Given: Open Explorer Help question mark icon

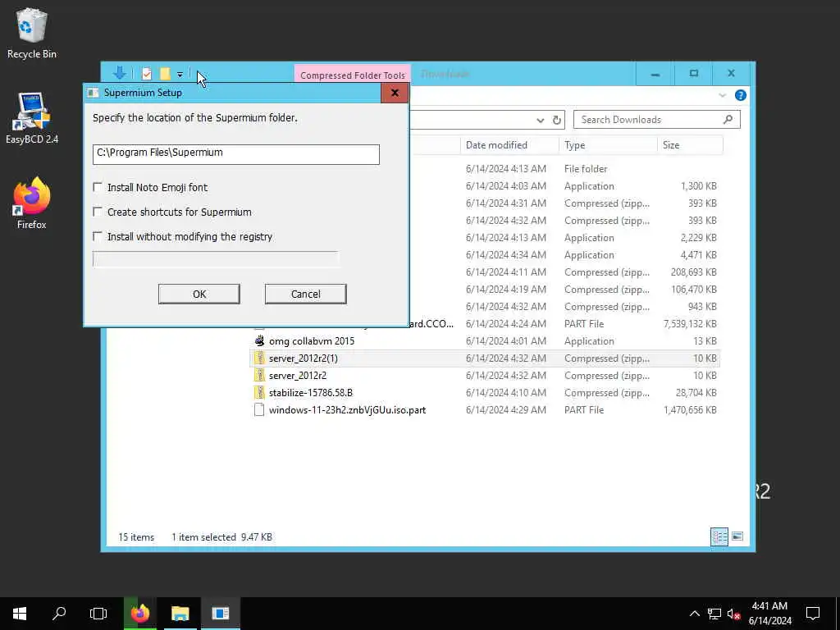Looking at the screenshot, I should [x=741, y=95].
